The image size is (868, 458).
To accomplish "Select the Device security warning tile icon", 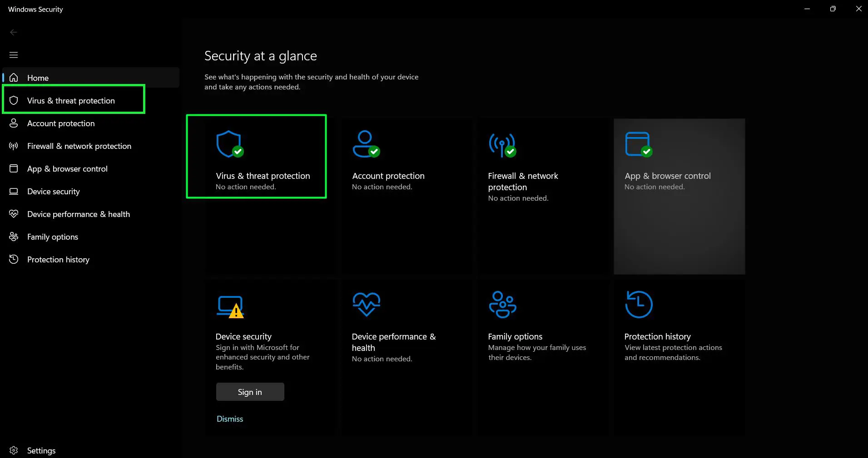I will 230,305.
